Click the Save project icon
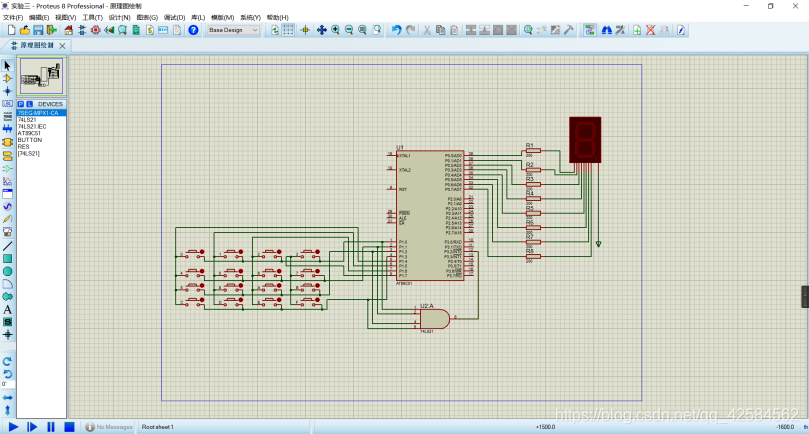Image resolution: width=809 pixels, height=434 pixels. coord(38,30)
